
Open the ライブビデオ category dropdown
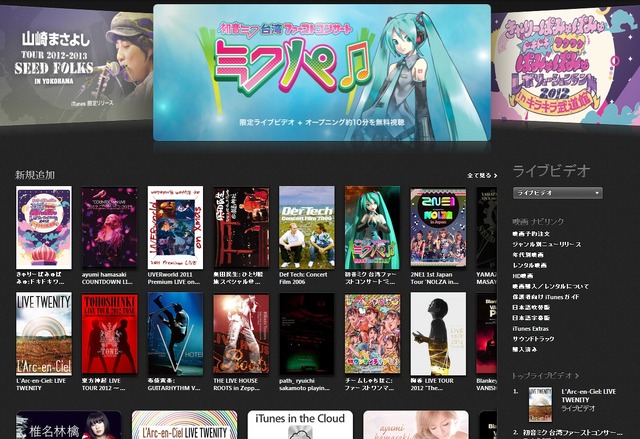pos(557,192)
